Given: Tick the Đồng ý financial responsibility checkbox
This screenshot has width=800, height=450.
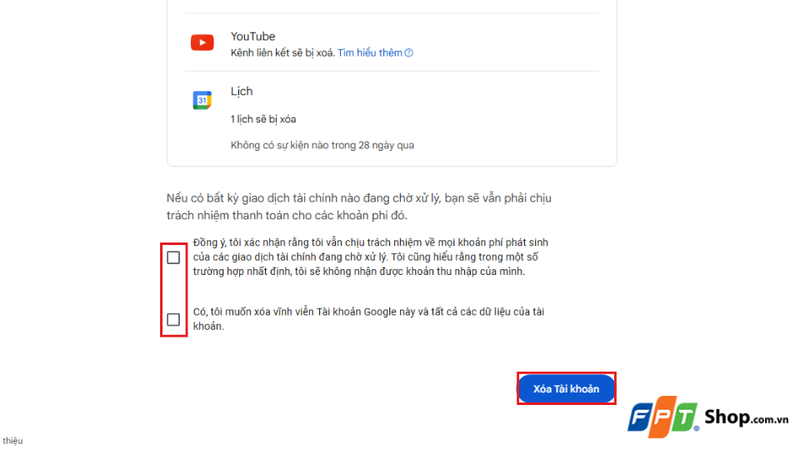Looking at the screenshot, I should click(x=173, y=258).
